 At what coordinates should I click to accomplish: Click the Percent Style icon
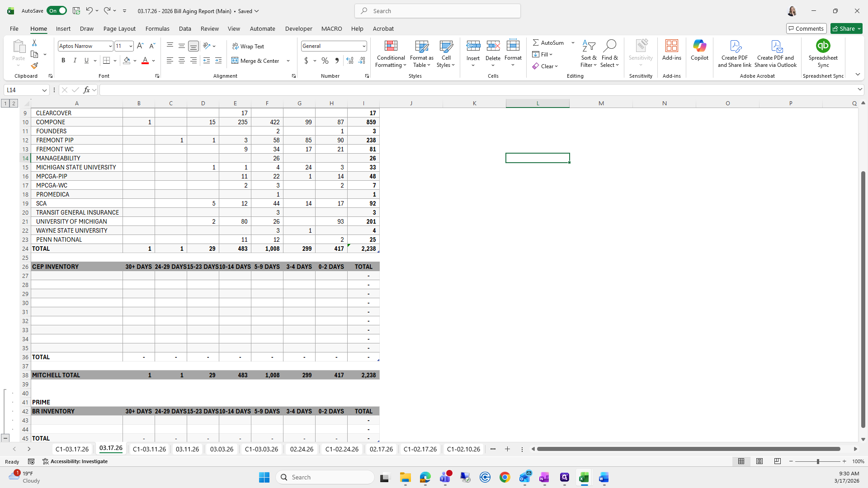pyautogui.click(x=325, y=61)
